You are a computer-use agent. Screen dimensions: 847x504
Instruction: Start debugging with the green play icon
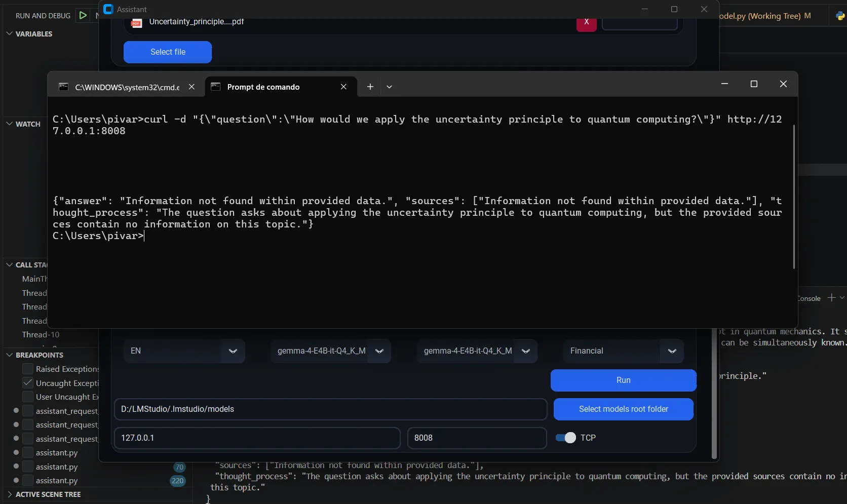point(83,15)
